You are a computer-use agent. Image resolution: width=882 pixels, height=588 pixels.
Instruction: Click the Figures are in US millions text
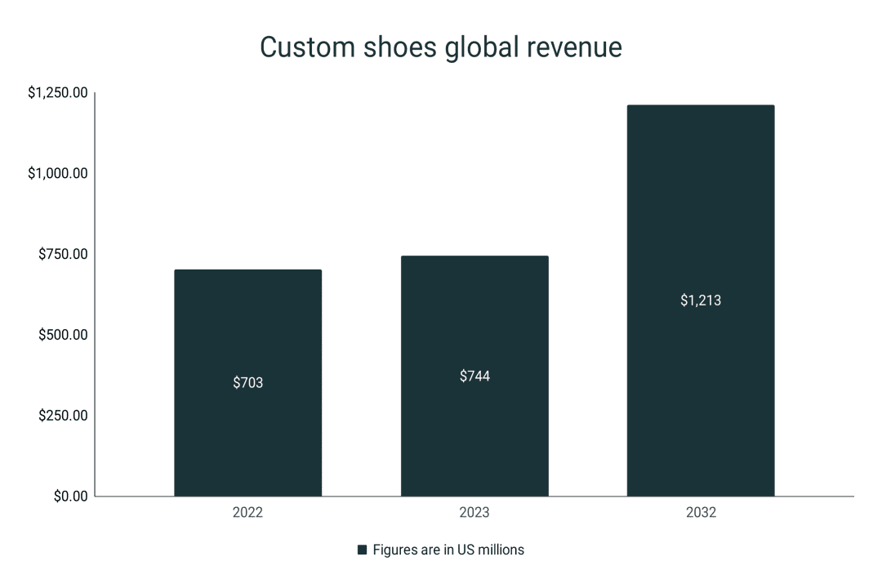pyautogui.click(x=449, y=549)
